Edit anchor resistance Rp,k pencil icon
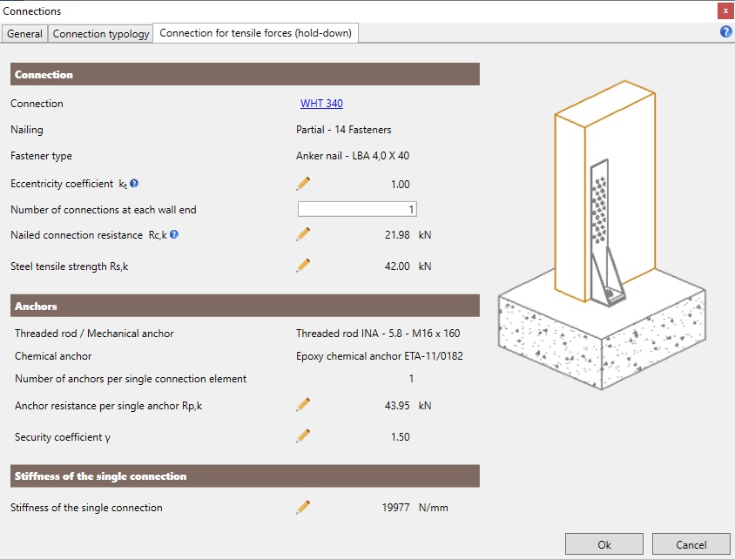The width and height of the screenshot is (735, 560). (x=303, y=405)
